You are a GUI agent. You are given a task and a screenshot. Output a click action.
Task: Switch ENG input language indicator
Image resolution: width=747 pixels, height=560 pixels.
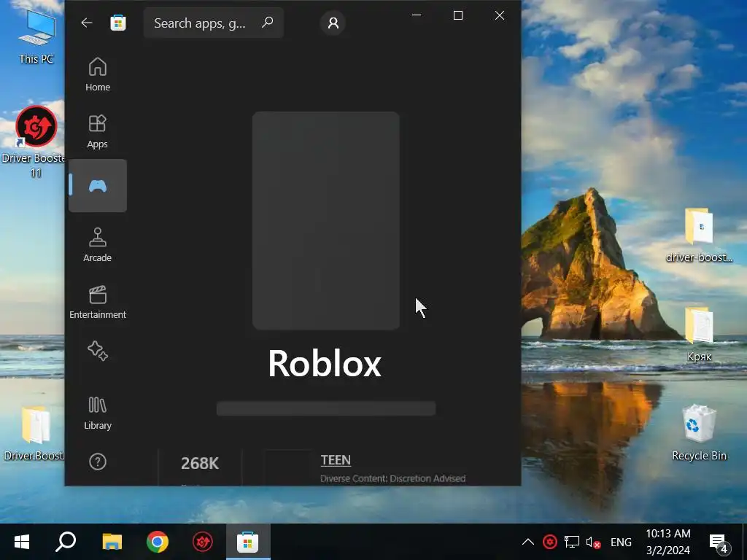pos(621,542)
